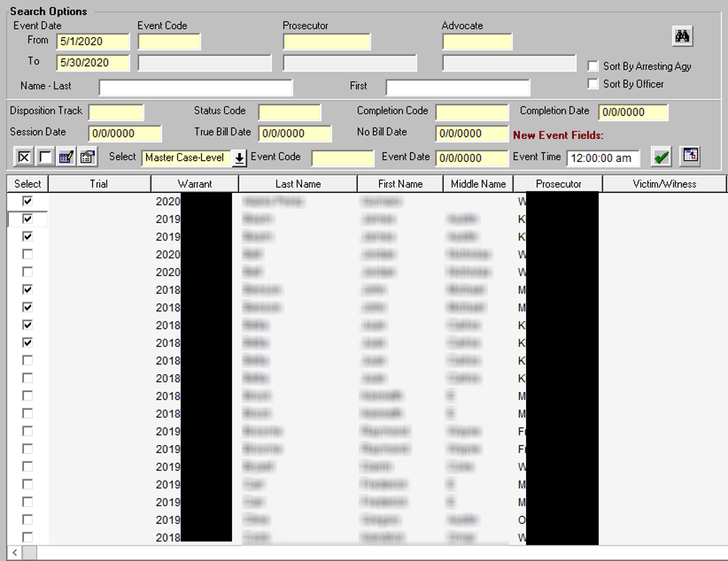Click the yellow Advocate search field
This screenshot has height=561, width=728.
tap(477, 41)
